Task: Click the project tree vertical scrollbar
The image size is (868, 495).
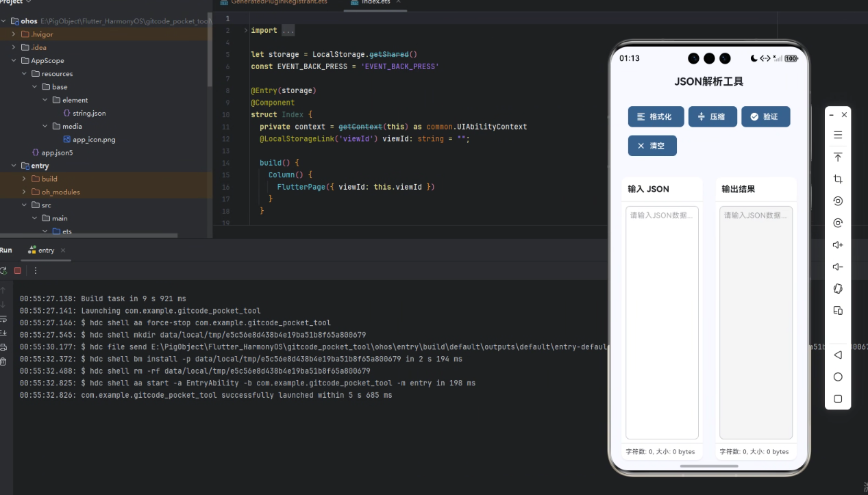Action: (210, 49)
